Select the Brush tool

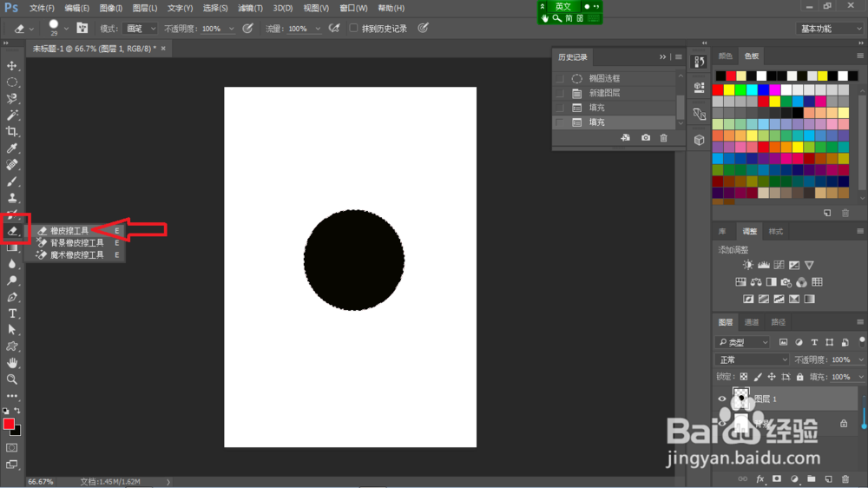[11, 181]
